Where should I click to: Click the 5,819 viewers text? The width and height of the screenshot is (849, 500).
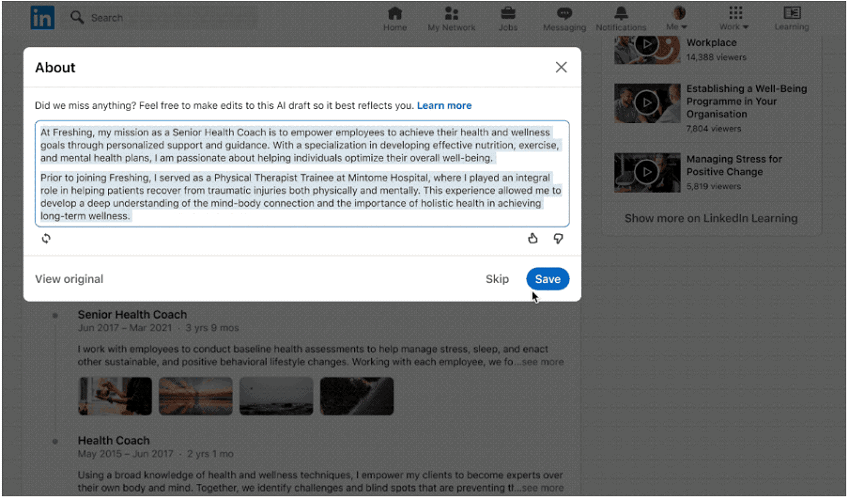(714, 186)
